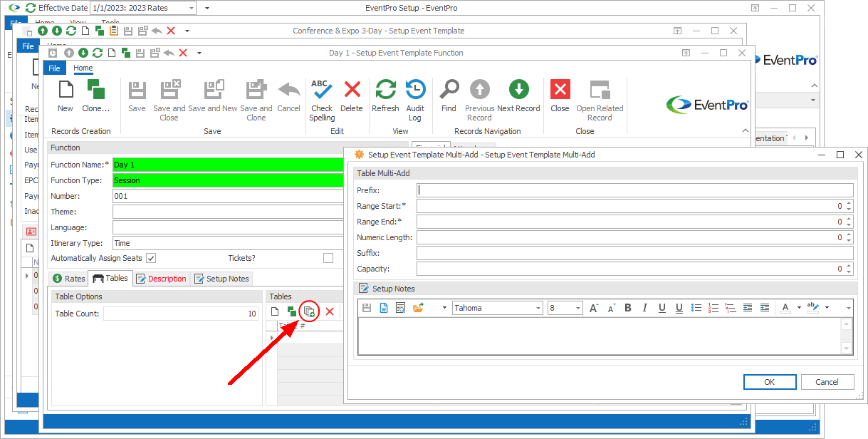Click orange clipboard icon in Conference & Expo toolbar
Image resolution: width=868 pixels, height=439 pixels.
114,31
